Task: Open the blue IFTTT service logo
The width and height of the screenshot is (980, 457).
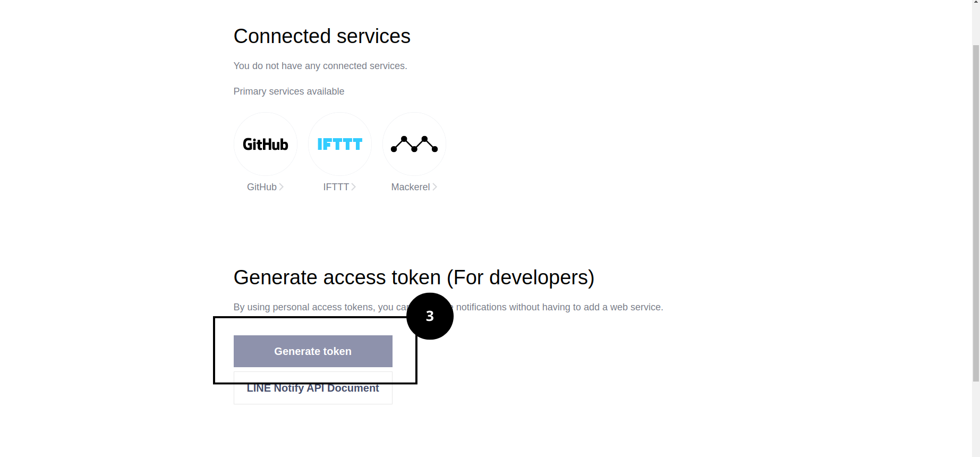Action: pyautogui.click(x=339, y=144)
